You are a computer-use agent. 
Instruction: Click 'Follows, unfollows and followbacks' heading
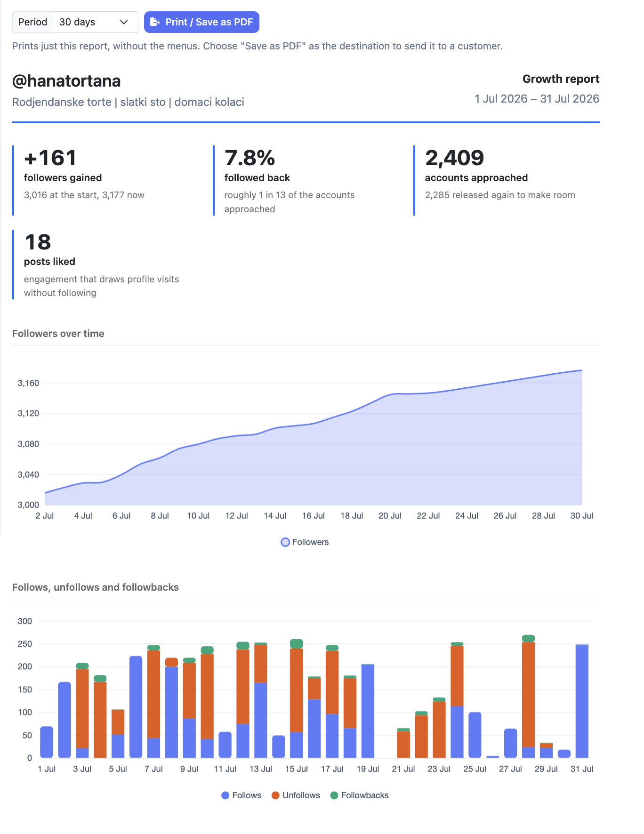96,587
